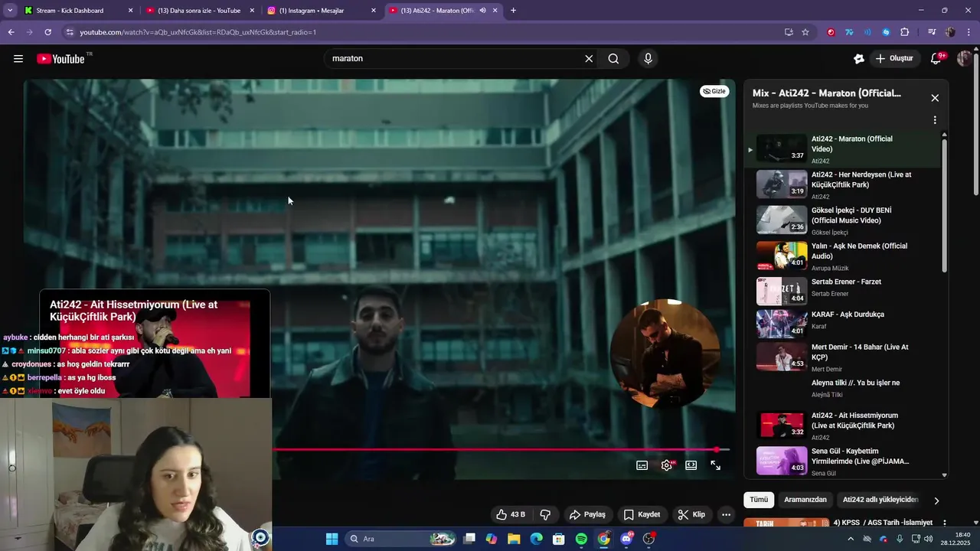Go to the YouTube home logo
Screen dimensions: 980x551
click(x=60, y=59)
